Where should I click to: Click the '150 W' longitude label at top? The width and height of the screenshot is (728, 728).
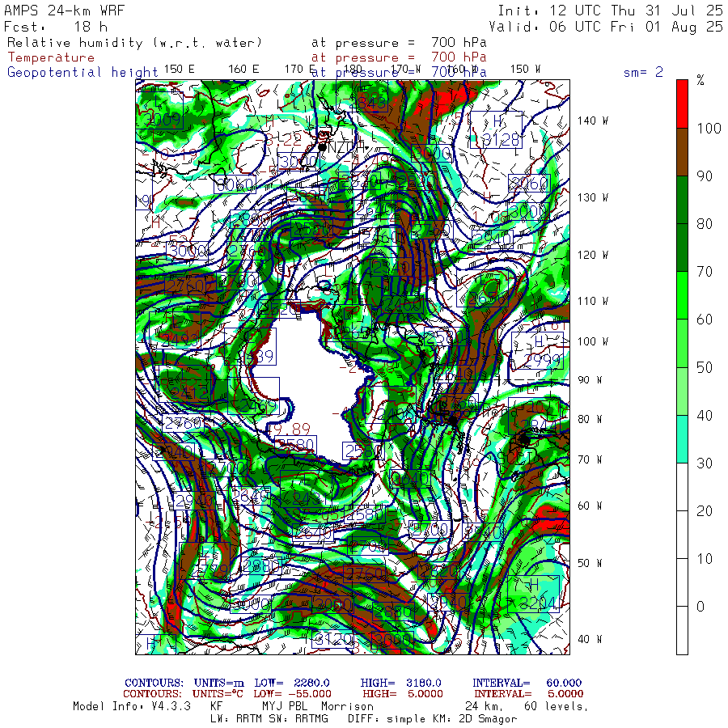point(525,70)
